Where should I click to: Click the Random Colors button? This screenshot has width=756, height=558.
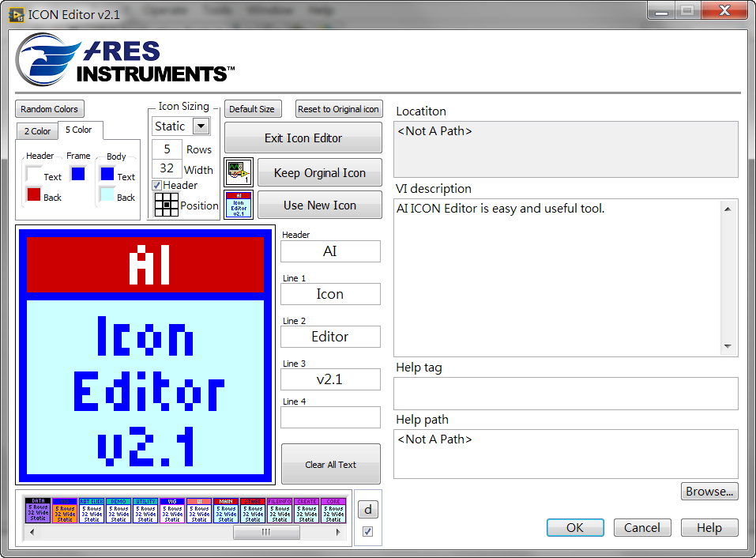pyautogui.click(x=49, y=109)
